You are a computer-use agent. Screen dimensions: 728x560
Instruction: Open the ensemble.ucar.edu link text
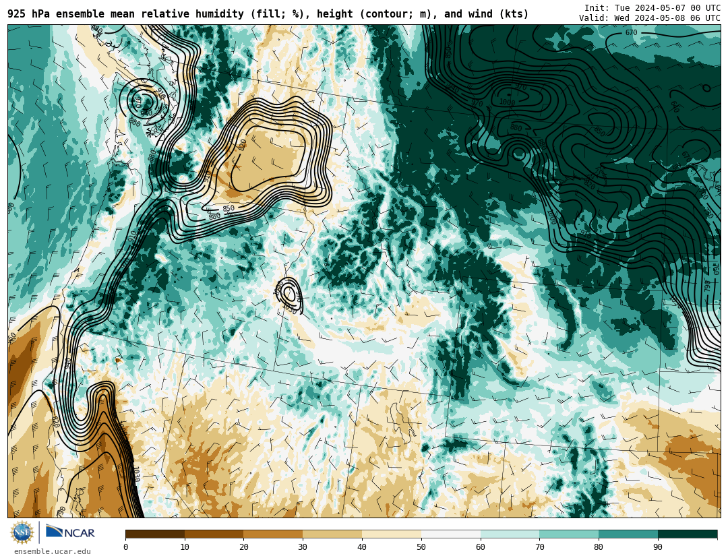point(53,552)
